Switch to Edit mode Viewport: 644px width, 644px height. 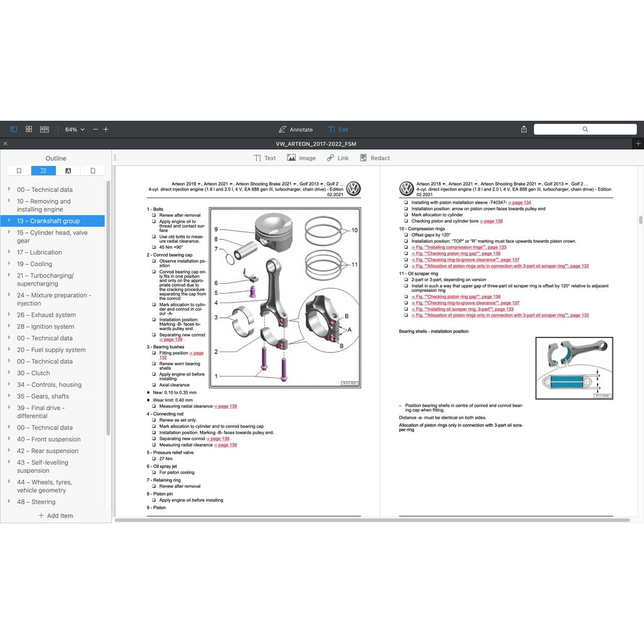coord(338,129)
